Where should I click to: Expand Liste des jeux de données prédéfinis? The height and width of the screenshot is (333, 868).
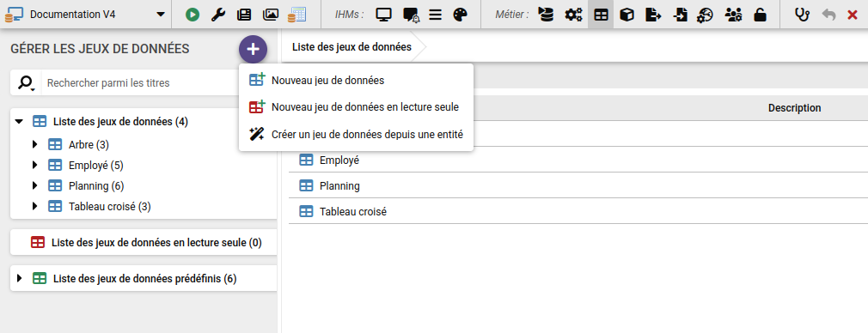[x=20, y=278]
